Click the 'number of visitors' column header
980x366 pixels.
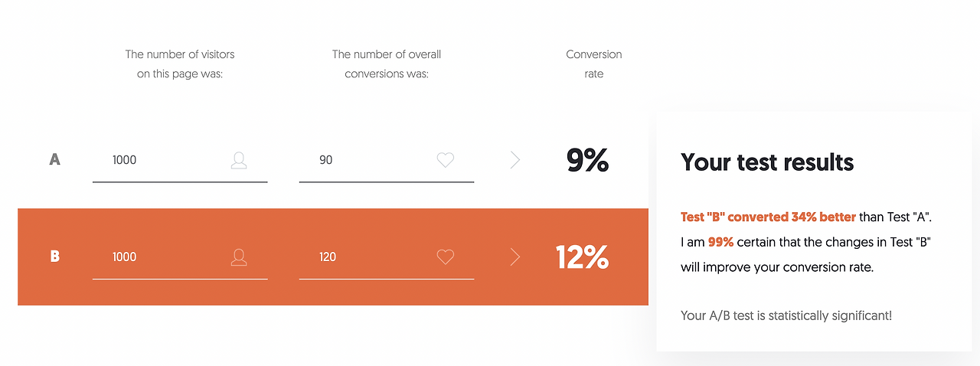click(180, 64)
